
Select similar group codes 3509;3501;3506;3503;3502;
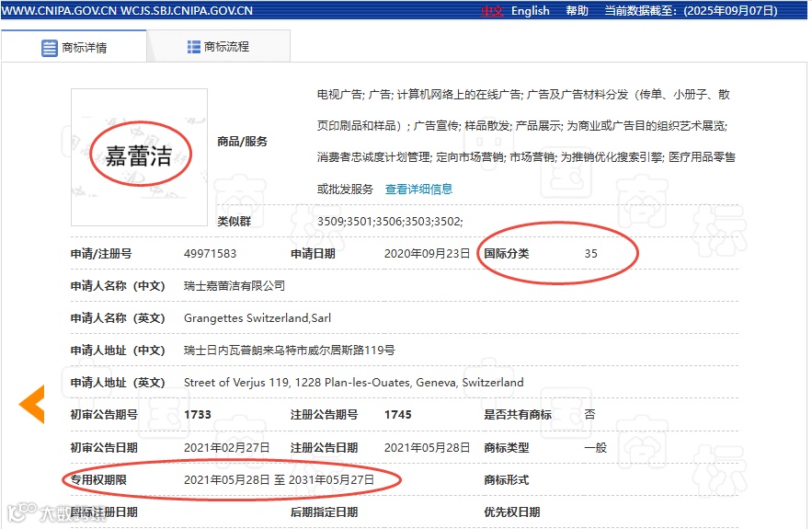coord(390,221)
